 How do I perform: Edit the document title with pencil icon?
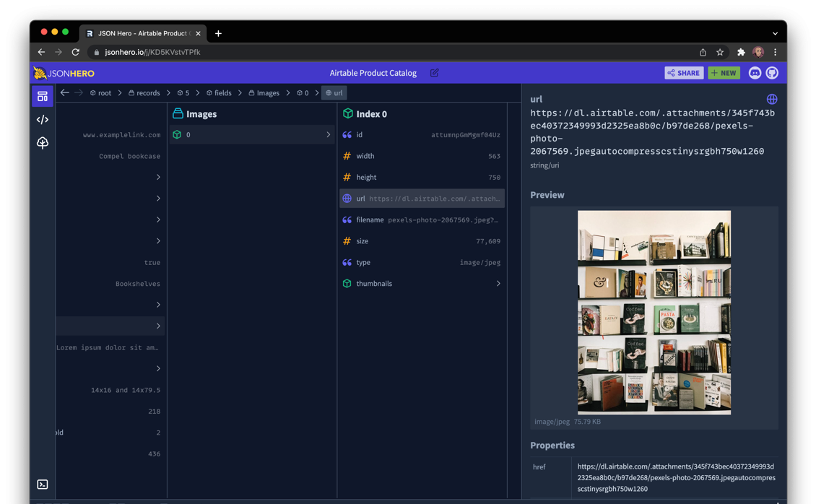click(x=435, y=73)
